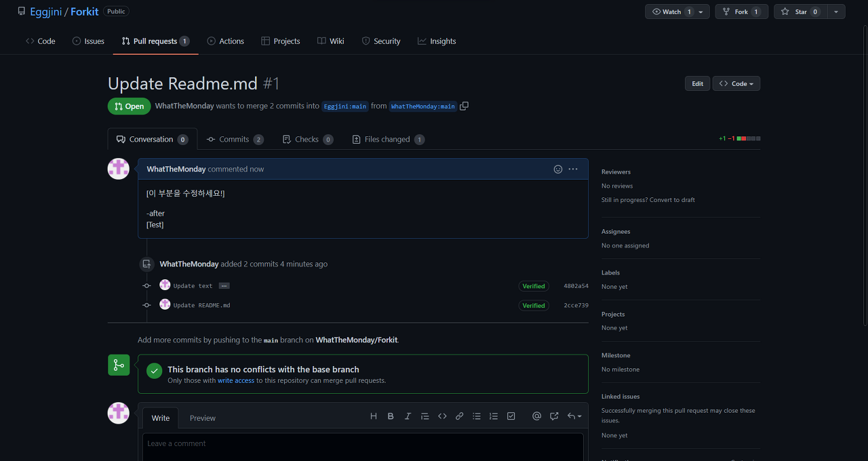Open commit hash 4802a54
868x461 pixels.
click(x=576, y=286)
